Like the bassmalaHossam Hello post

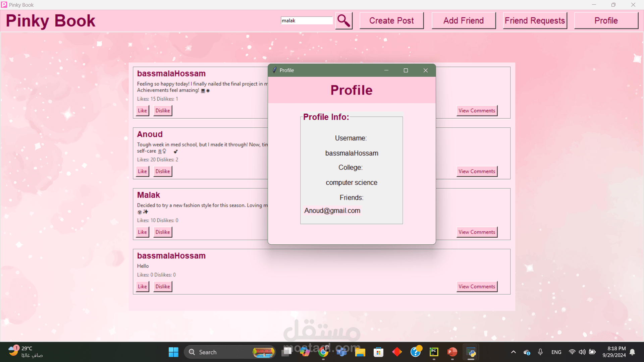coord(142,287)
